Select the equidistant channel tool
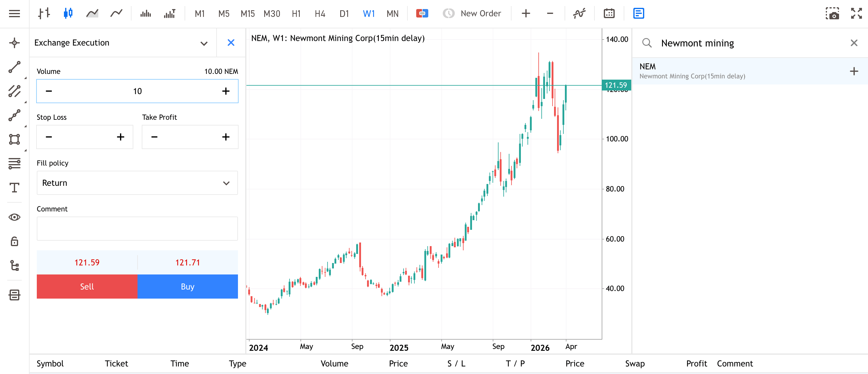Image resolution: width=868 pixels, height=374 pixels. pyautogui.click(x=14, y=91)
